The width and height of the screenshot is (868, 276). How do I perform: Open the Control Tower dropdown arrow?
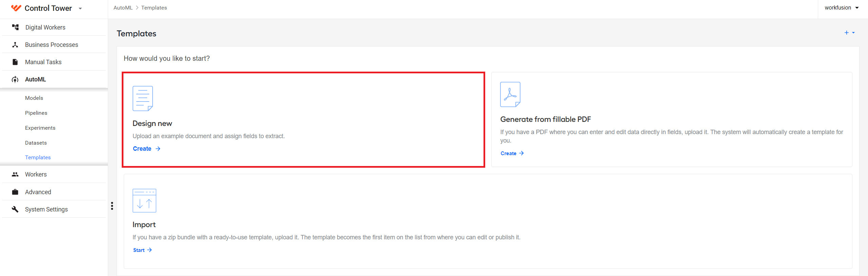point(80,8)
